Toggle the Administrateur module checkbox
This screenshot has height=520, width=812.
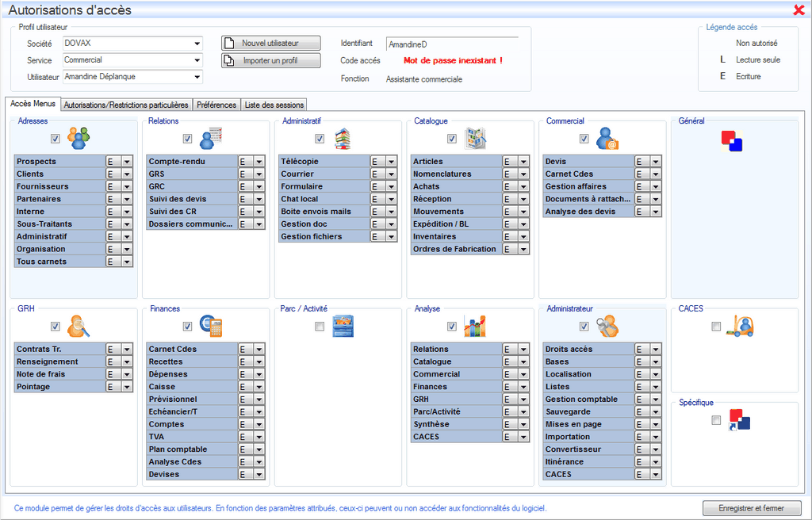click(584, 327)
